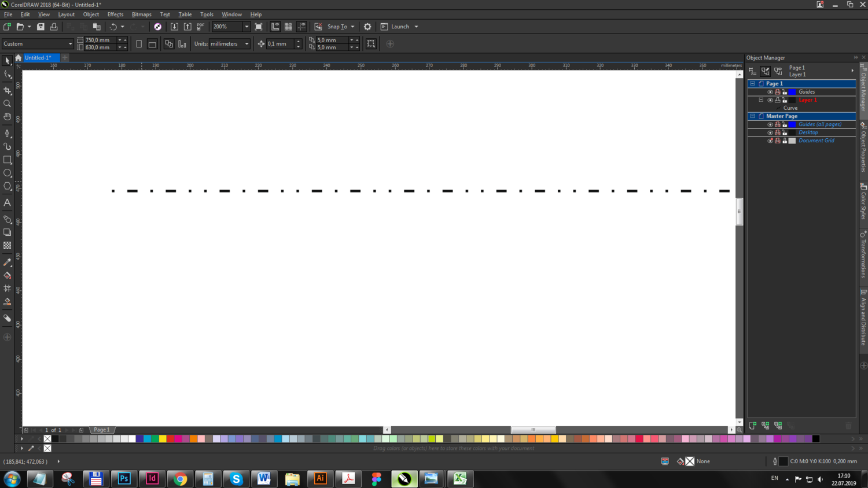The width and height of the screenshot is (868, 488).
Task: Select the Drop Shadow tool
Action: point(8,232)
